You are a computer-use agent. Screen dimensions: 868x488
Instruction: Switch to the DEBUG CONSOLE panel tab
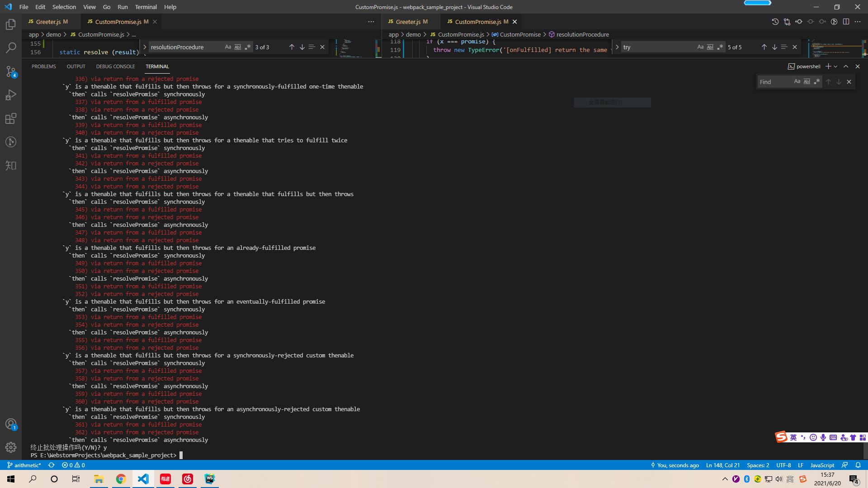click(115, 66)
